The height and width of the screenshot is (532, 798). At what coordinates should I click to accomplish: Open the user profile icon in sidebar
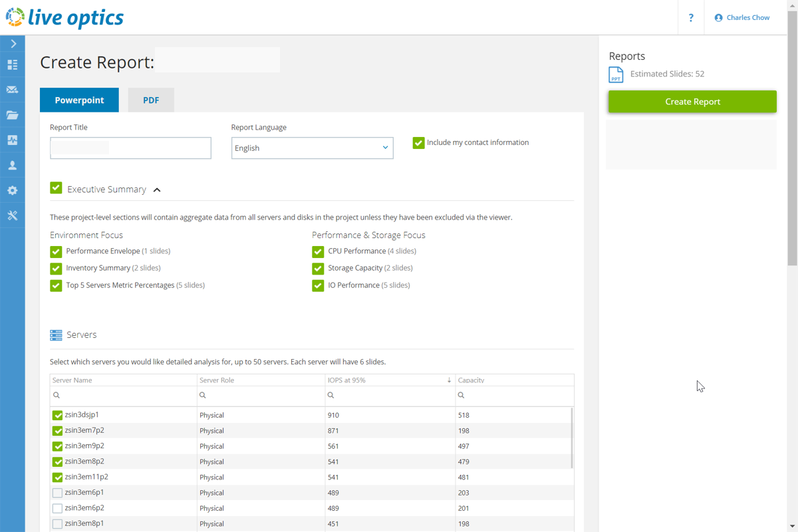[x=13, y=165]
